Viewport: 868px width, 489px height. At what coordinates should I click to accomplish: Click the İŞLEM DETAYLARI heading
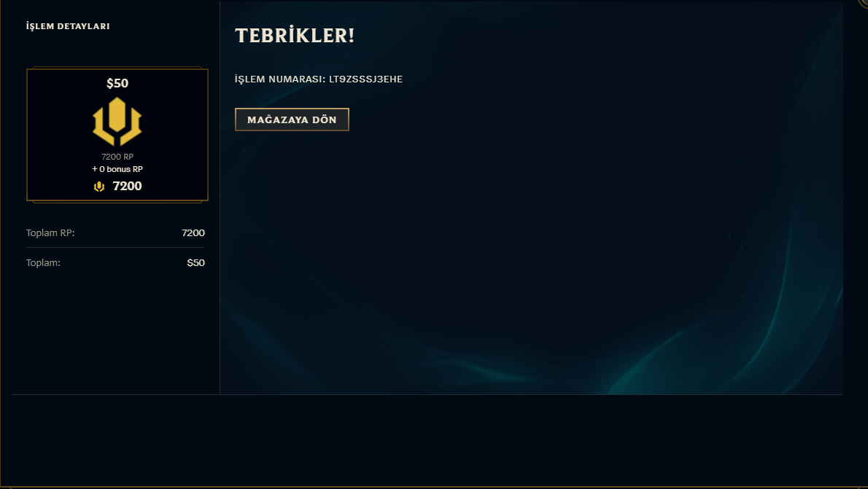[68, 26]
